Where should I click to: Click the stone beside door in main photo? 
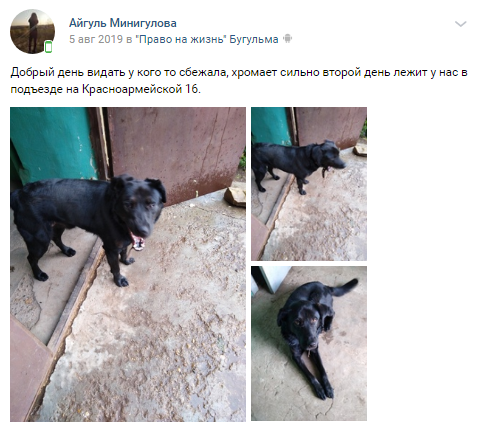point(235,197)
